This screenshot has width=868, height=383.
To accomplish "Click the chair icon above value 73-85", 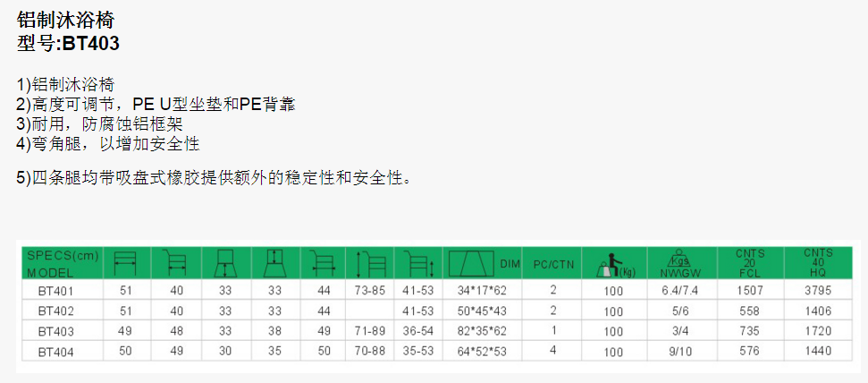I will (x=370, y=263).
